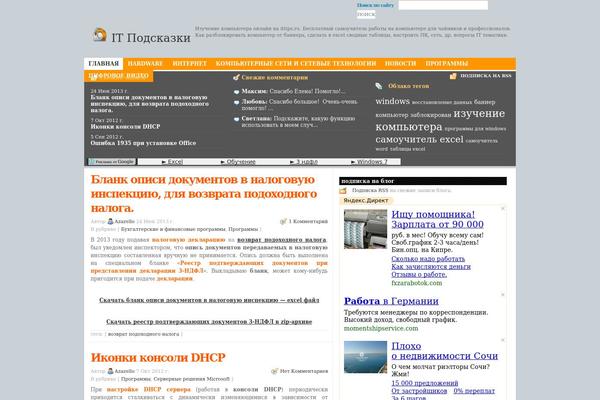600x400 pixels.
Task: Click the comment icon near Нет Комментариев
Action: [274, 371]
